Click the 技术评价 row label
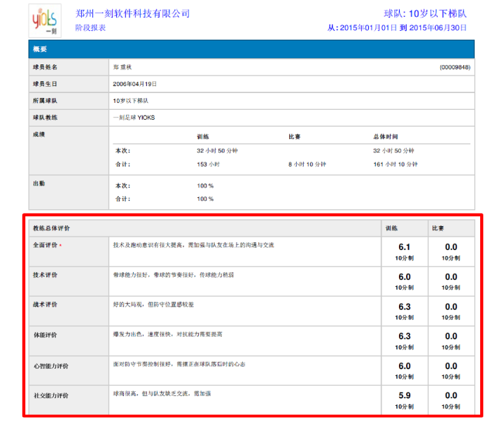This screenshot has width=504, height=422. click(x=45, y=275)
